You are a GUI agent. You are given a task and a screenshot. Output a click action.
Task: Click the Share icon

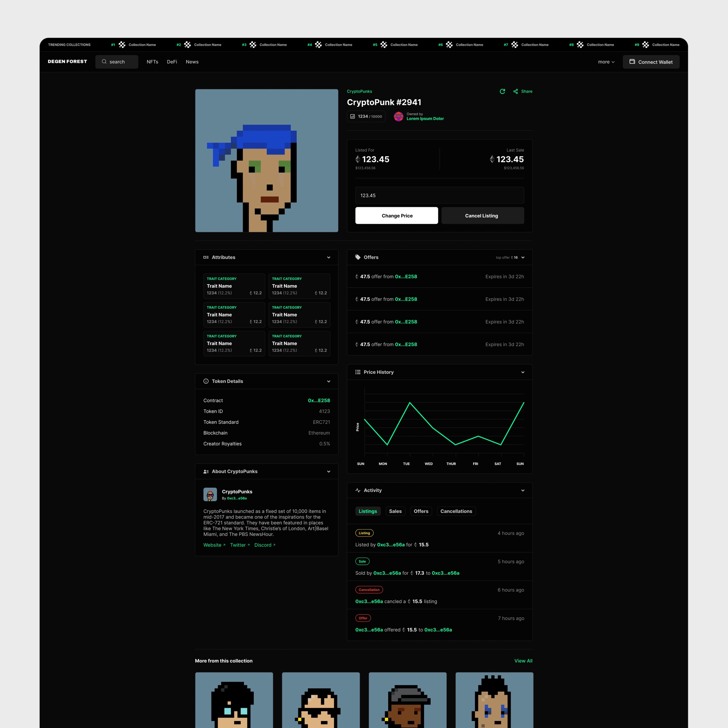[515, 92]
